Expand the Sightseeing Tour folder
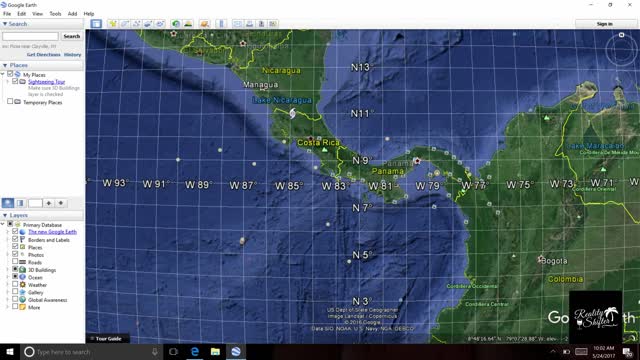 coord(8,82)
